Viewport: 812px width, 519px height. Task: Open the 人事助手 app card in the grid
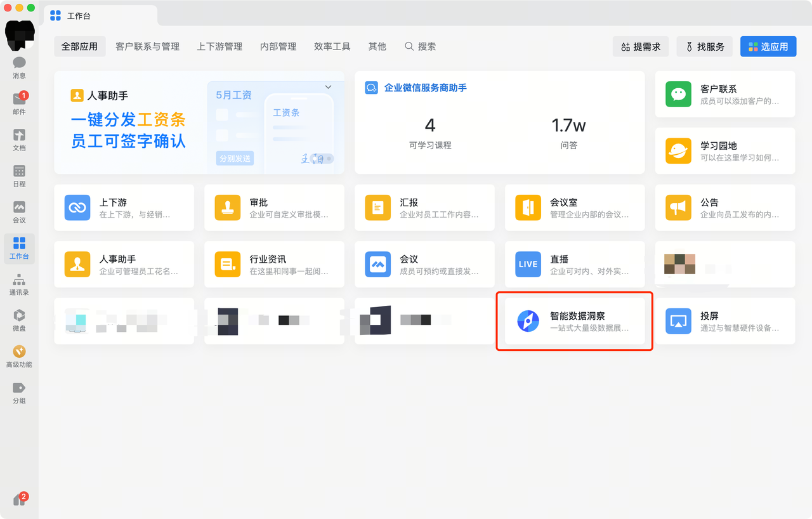(x=124, y=264)
